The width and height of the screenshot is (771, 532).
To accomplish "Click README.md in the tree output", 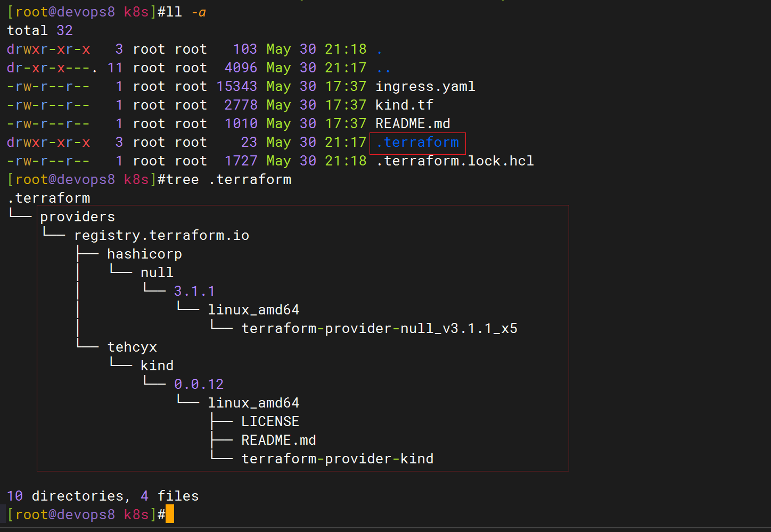I will [x=278, y=440].
